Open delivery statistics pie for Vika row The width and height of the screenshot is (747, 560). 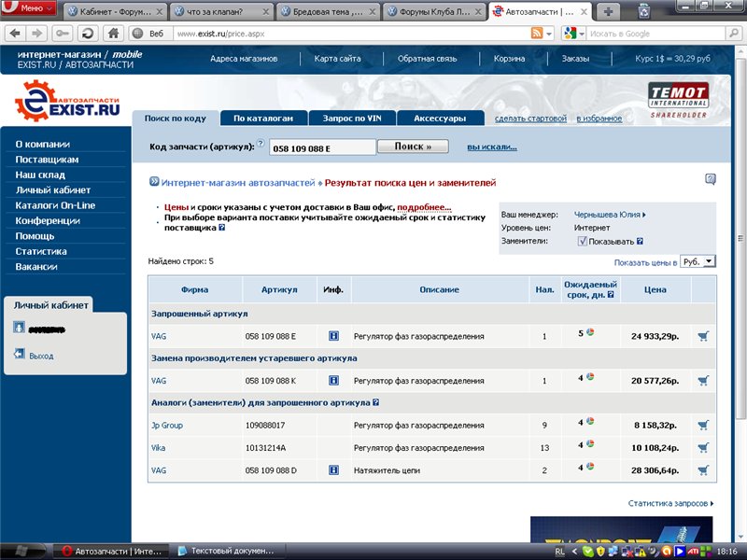(x=590, y=443)
